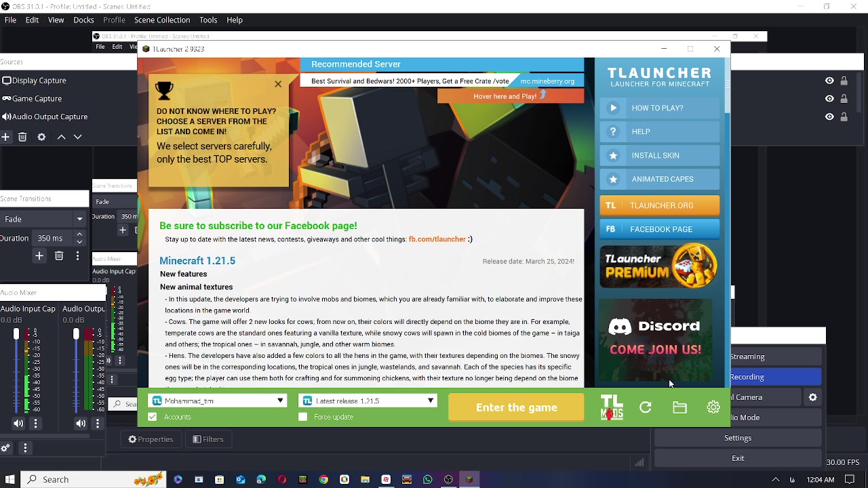Open Audio Mixer advanced properties gear

coord(5,448)
